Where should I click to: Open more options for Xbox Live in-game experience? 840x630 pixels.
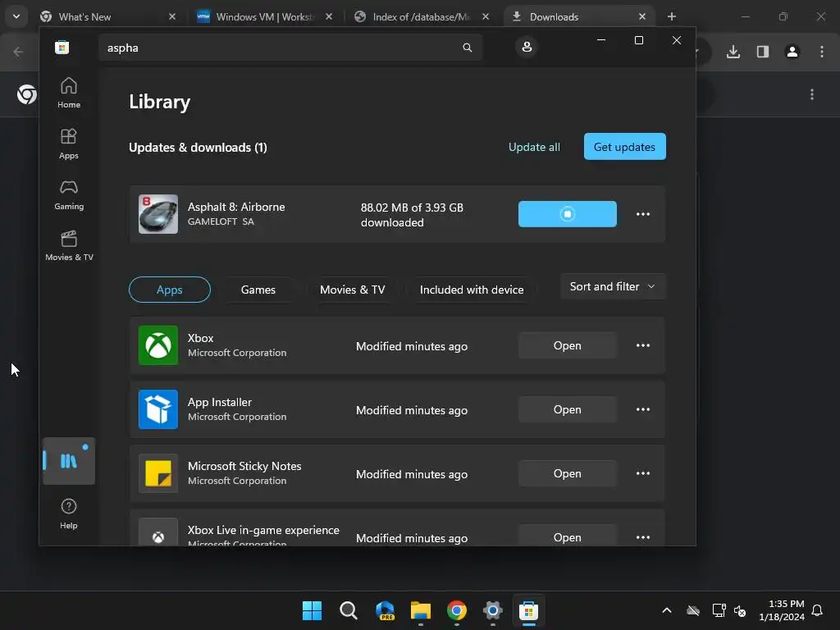[x=643, y=537]
